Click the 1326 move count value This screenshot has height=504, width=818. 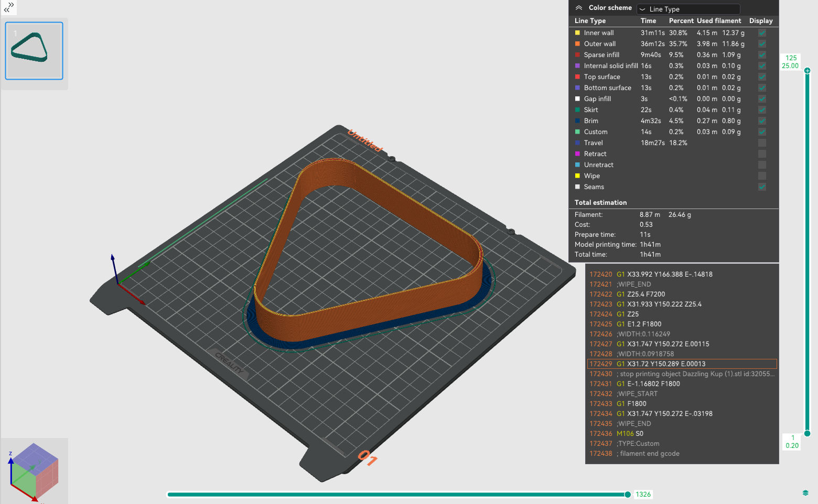click(x=643, y=495)
